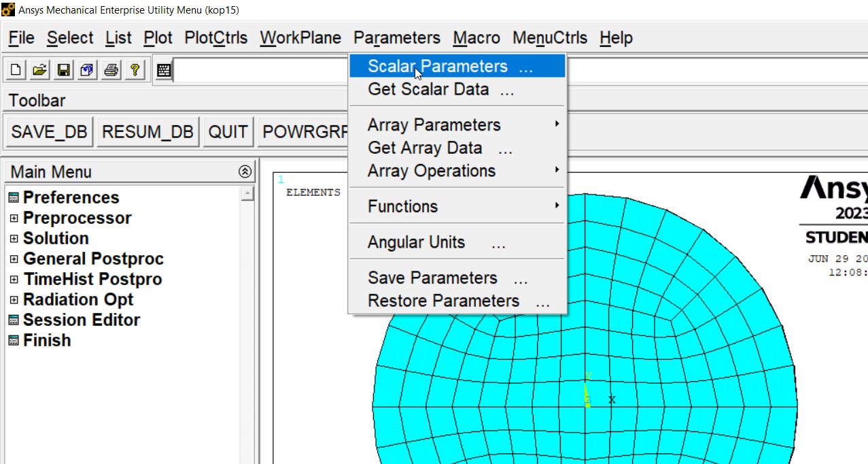
Task: Expand the Radiation Opt tree node
Action: tap(14, 300)
